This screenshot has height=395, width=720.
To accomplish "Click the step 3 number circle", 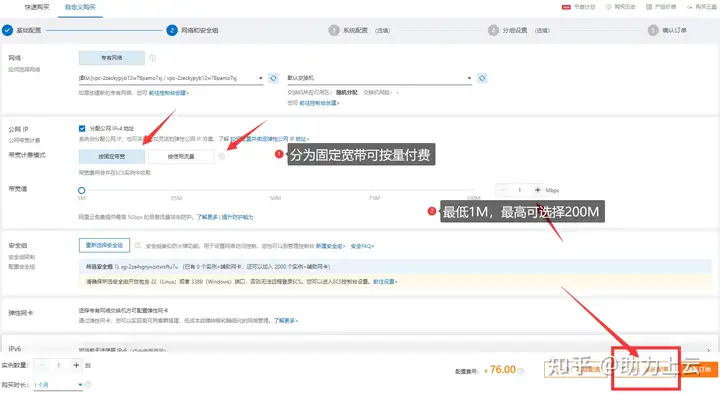I will (x=334, y=30).
